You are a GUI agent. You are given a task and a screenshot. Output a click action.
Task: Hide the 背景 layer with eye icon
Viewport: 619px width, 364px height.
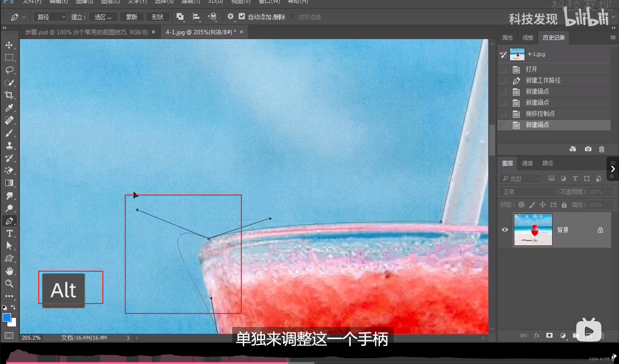(505, 230)
